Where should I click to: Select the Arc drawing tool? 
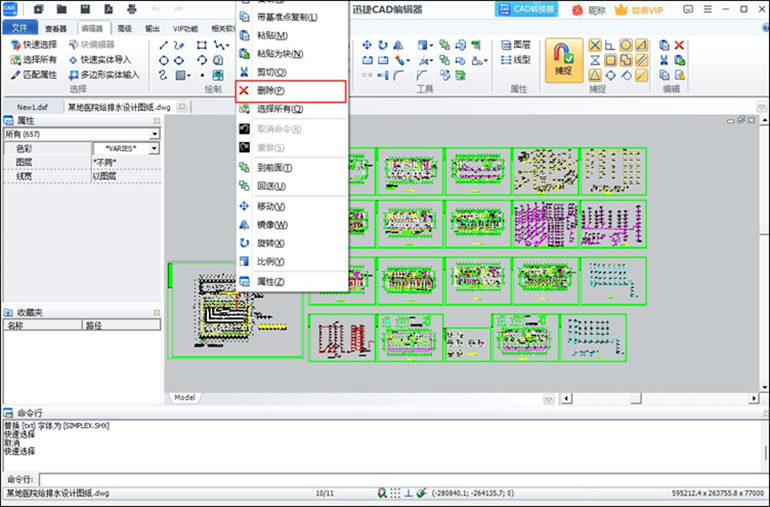click(201, 60)
